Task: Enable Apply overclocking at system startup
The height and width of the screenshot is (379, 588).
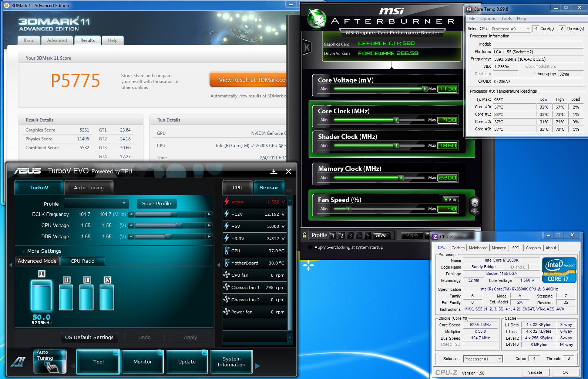Action: (310, 247)
